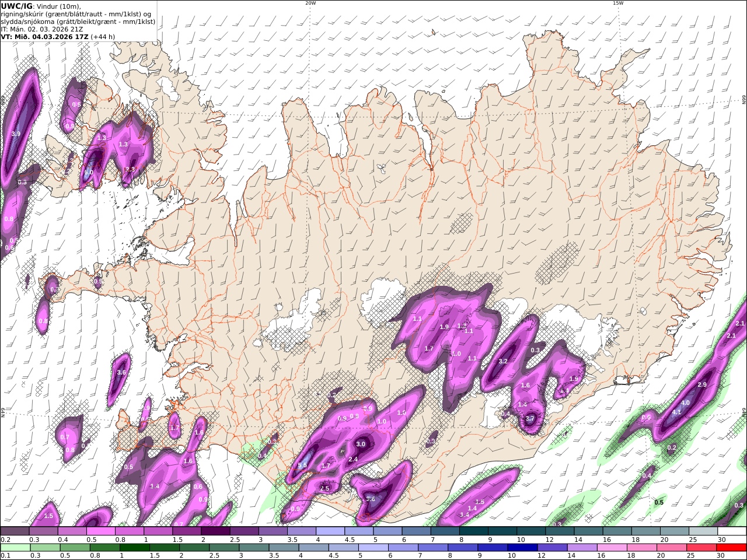Click the 4.1 precipitation value in the southeast sea
Screen dimensions: 747x560
(x=676, y=412)
